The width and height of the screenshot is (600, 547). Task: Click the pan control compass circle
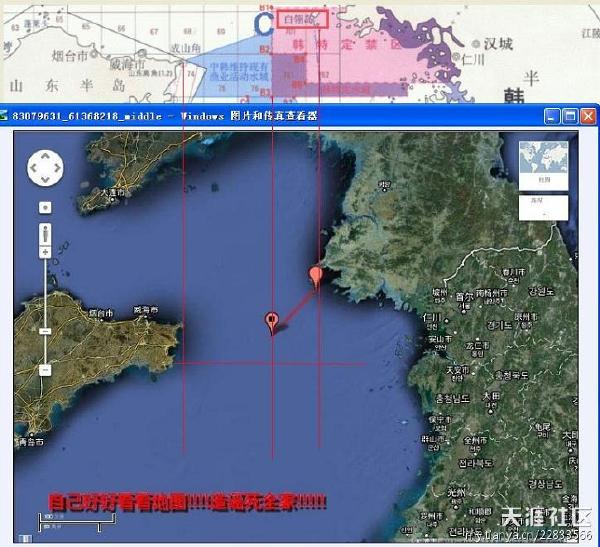(46, 169)
